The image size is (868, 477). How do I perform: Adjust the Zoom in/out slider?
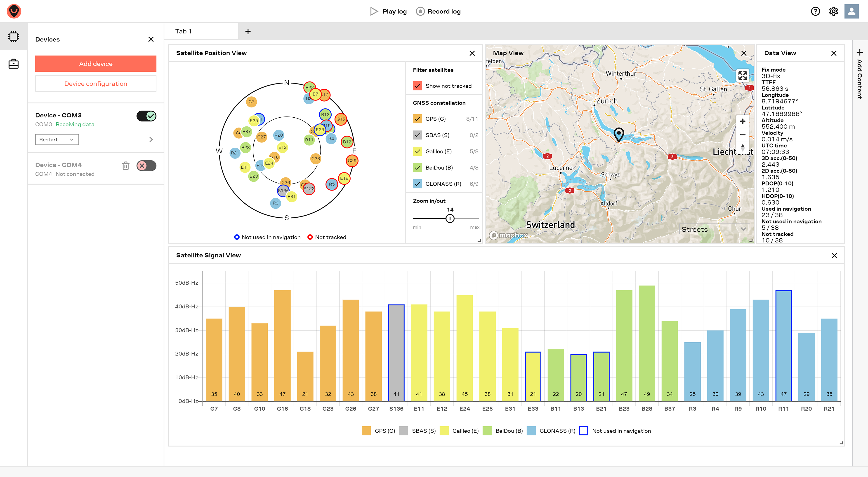[450, 218]
